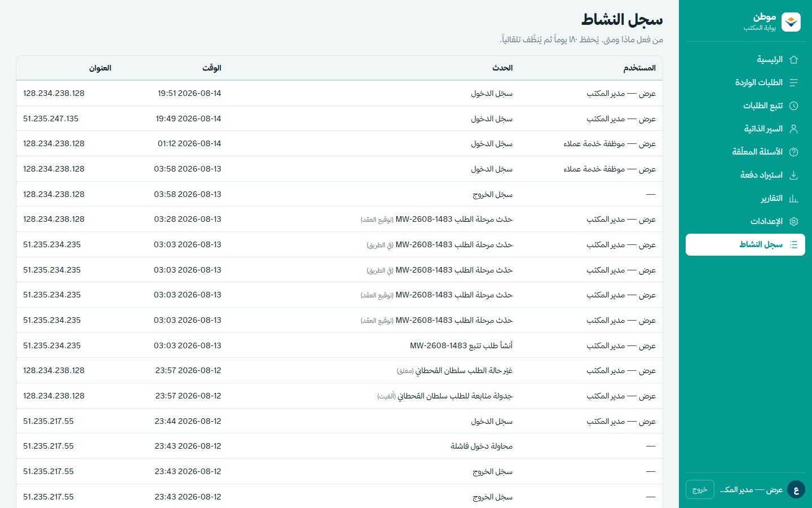Click the timestamp 01:12 2026-08-14
The height and width of the screenshot is (508, 812).
click(x=189, y=143)
